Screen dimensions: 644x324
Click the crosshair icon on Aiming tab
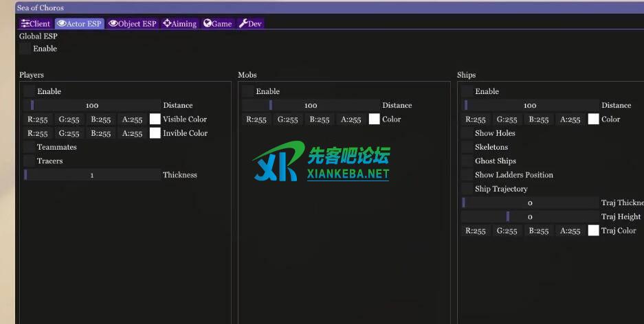click(x=167, y=23)
